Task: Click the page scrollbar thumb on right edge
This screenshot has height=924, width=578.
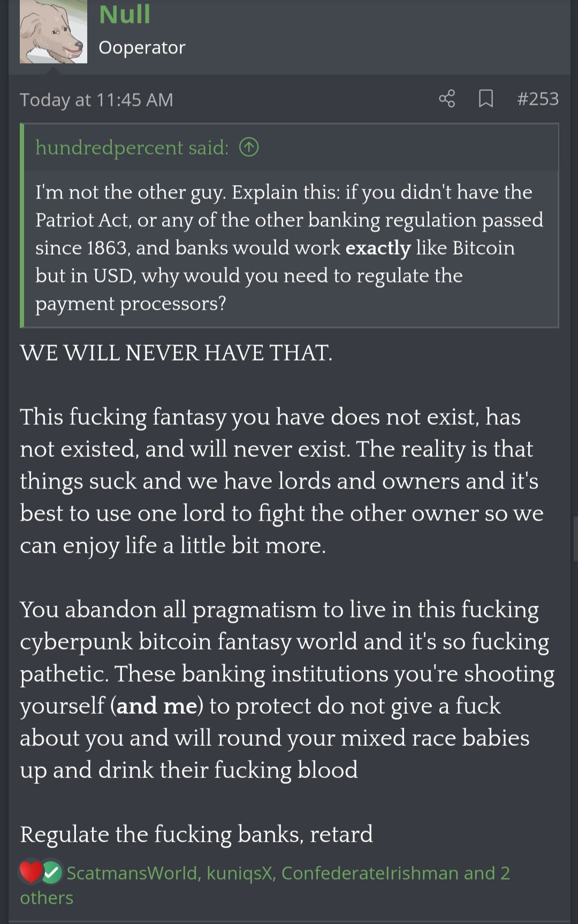Action: (x=575, y=538)
